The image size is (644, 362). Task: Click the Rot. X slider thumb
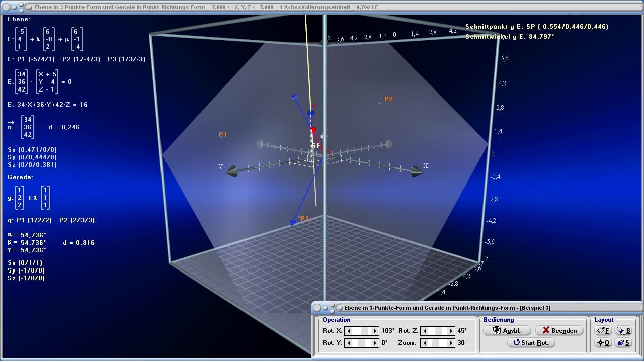(365, 331)
